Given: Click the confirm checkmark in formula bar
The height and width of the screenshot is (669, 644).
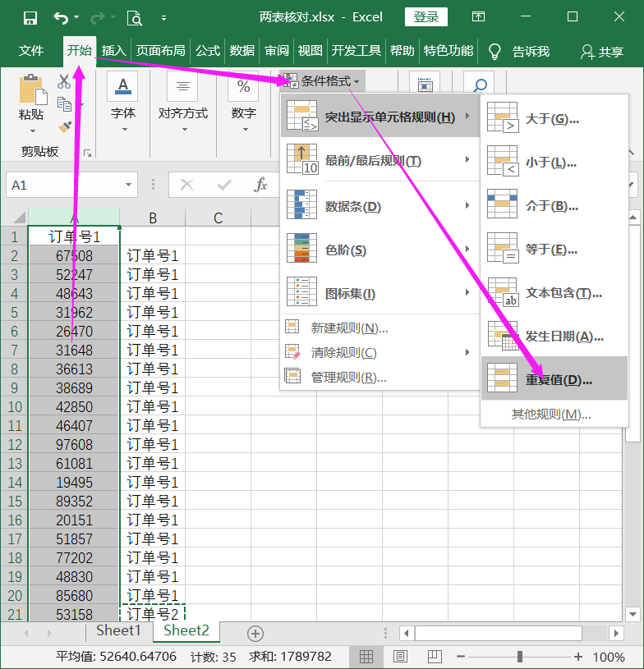Looking at the screenshot, I should 223,185.
